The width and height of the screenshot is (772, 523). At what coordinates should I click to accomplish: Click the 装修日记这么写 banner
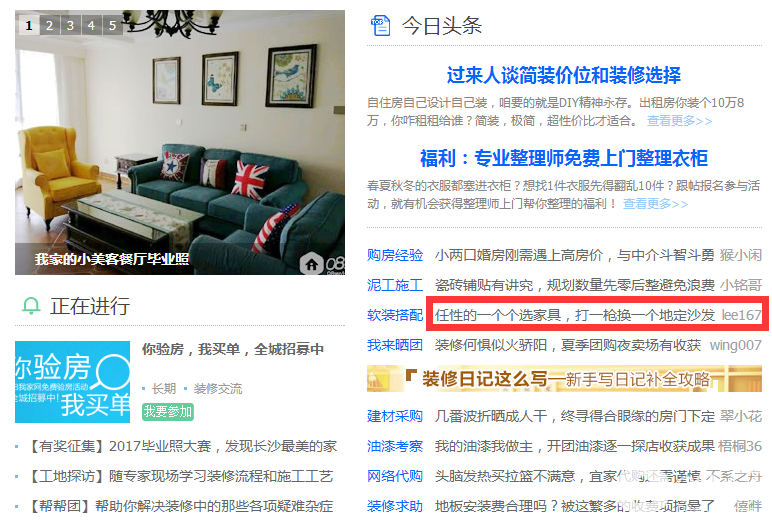pos(564,379)
